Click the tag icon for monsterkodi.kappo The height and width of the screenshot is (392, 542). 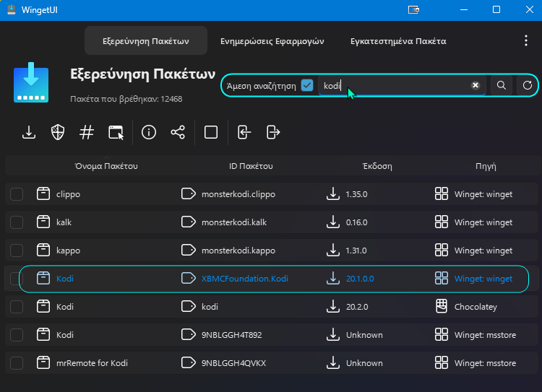point(189,250)
